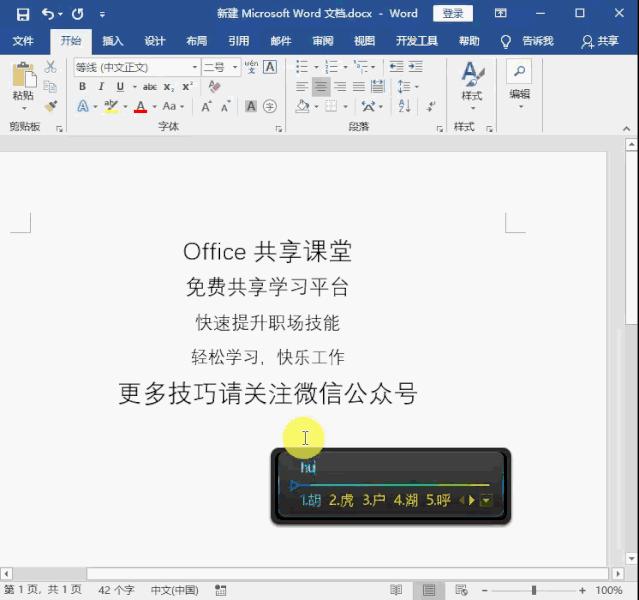This screenshot has height=600, width=639.
Task: Center-align the paragraph
Action: pos(321,86)
